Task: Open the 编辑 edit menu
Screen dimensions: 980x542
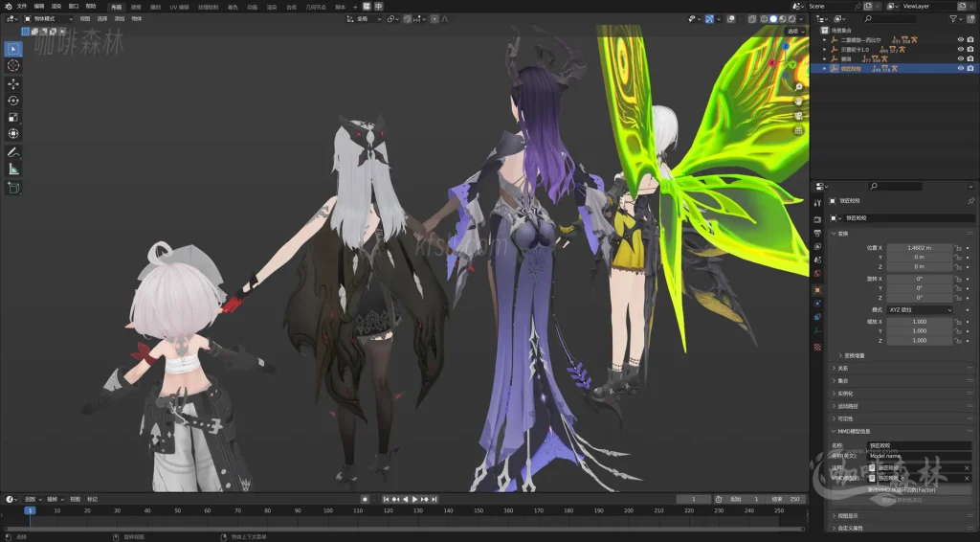Action: pos(38,7)
